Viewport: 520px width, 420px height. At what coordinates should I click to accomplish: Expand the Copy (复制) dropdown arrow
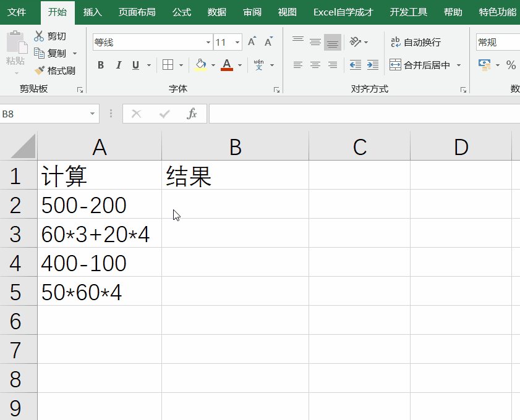75,53
